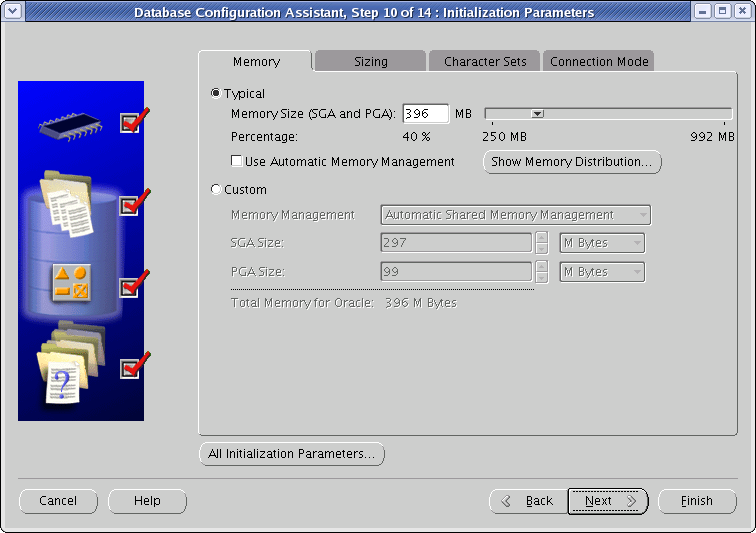Image resolution: width=756 pixels, height=533 pixels.
Task: Click the slider track near 992 MB
Action: coord(723,114)
